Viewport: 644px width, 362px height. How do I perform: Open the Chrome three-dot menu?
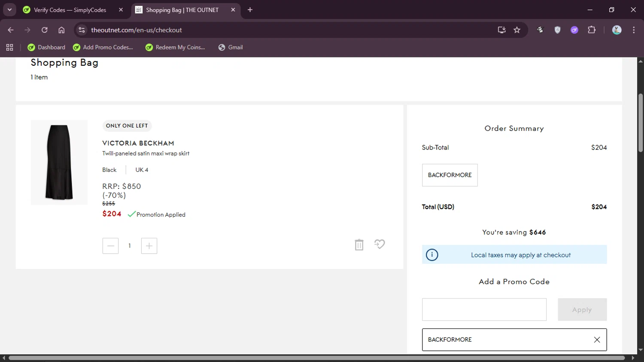click(x=634, y=30)
